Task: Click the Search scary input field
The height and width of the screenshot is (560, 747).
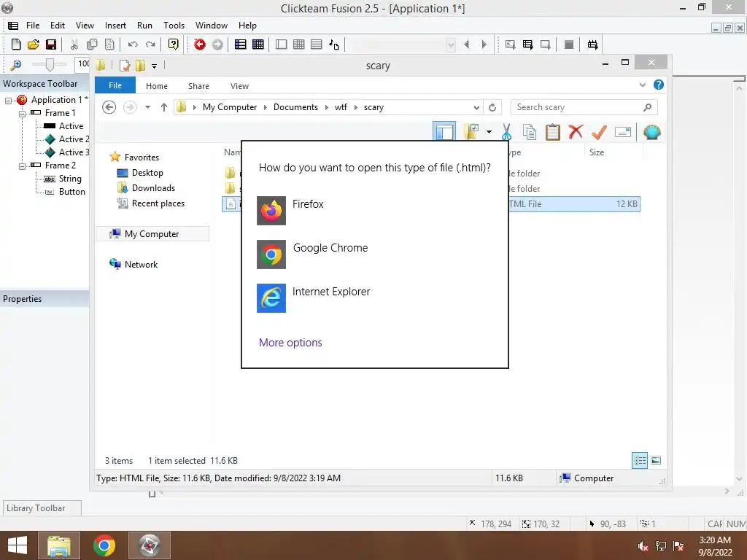Action: click(x=584, y=107)
